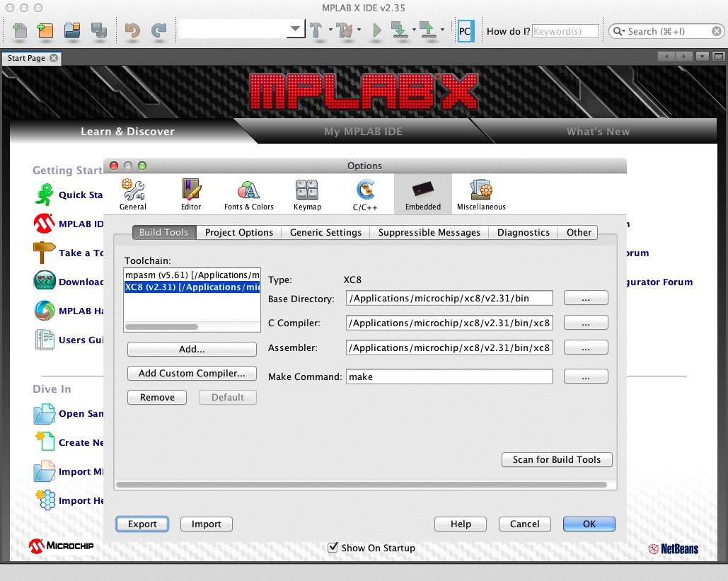Click the Make Command text field

point(449,376)
